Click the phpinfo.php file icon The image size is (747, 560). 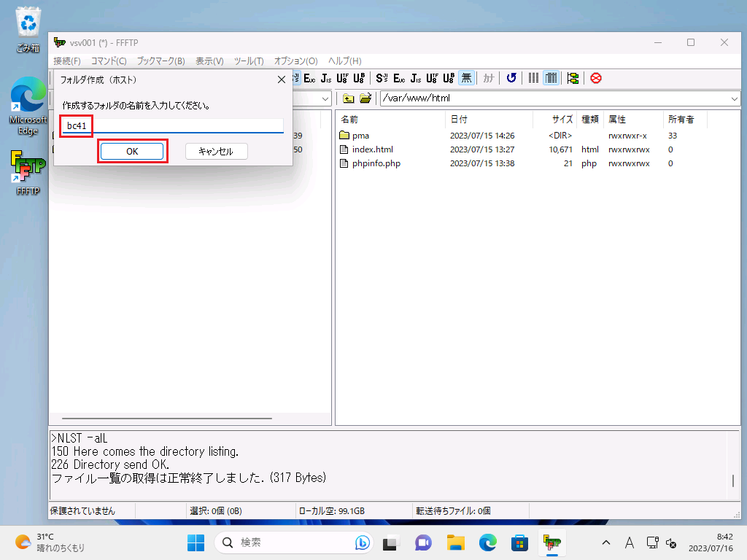click(x=345, y=163)
